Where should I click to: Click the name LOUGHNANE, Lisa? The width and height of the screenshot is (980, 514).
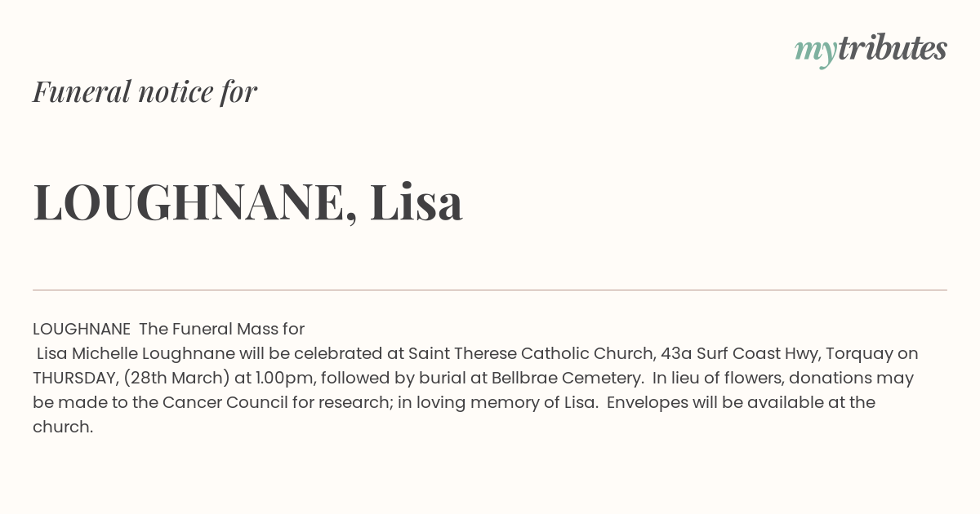[x=247, y=202]
